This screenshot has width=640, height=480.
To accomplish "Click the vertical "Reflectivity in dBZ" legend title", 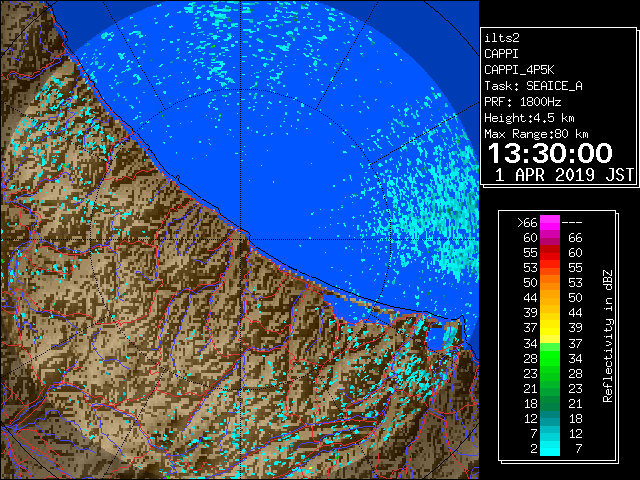I will (x=608, y=336).
